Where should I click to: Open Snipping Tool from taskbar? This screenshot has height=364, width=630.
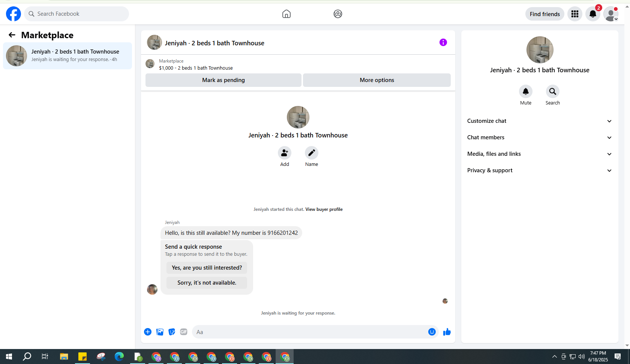coord(101,357)
